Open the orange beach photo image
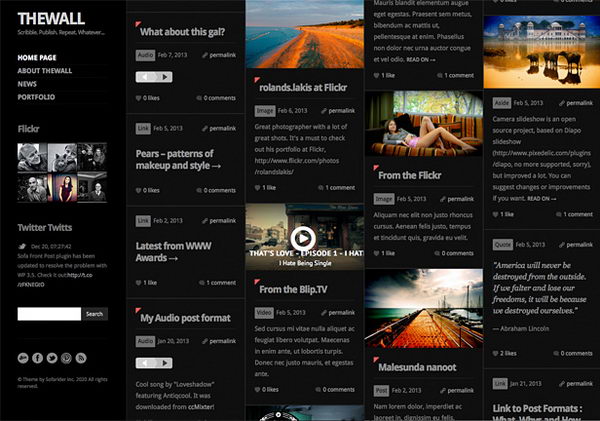The image size is (600, 421). (x=305, y=34)
